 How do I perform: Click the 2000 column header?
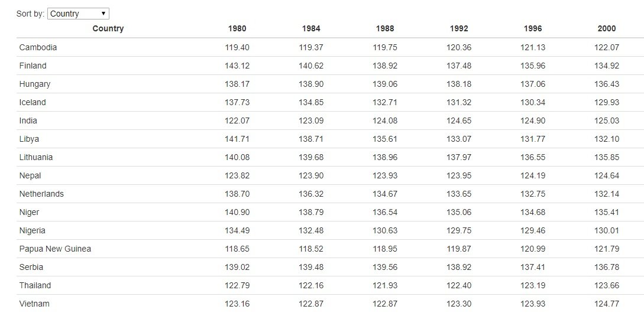pyautogui.click(x=607, y=28)
